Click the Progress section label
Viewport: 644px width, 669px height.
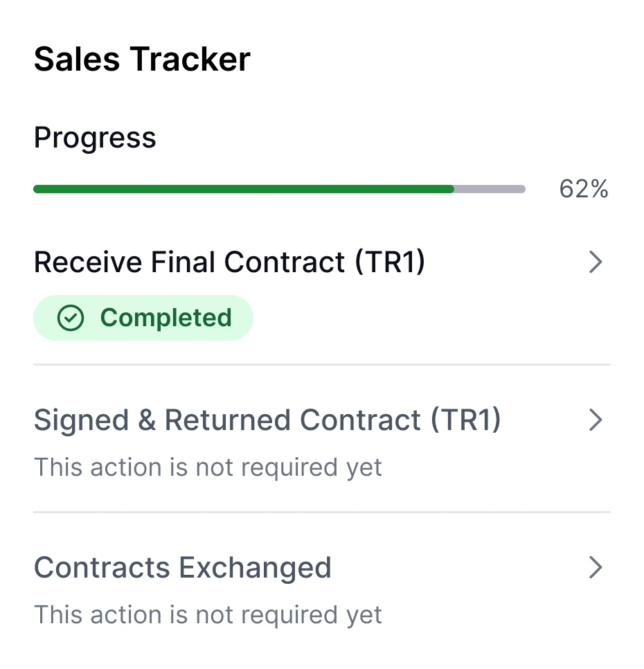94,137
